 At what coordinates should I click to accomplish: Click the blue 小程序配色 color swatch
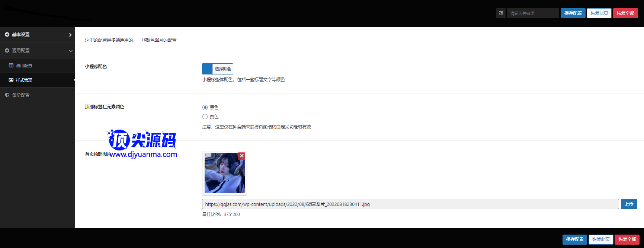click(x=207, y=69)
